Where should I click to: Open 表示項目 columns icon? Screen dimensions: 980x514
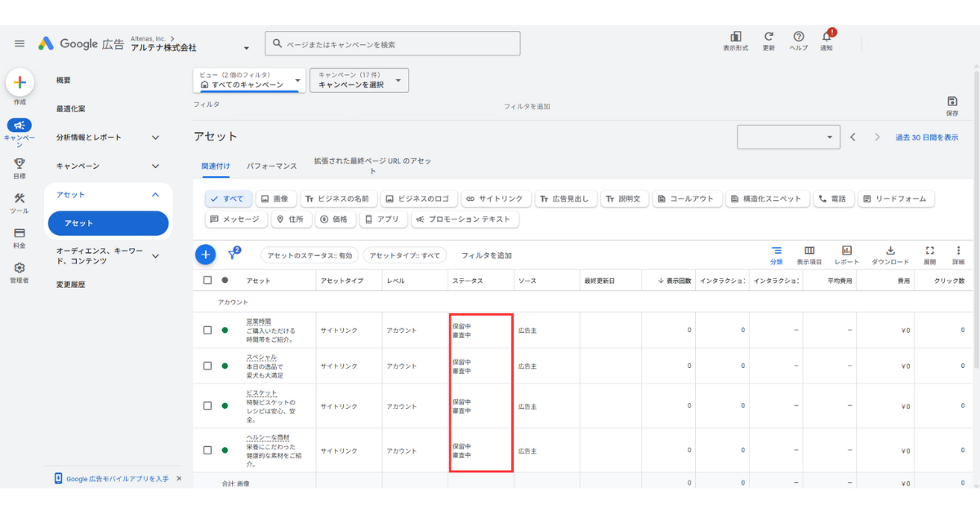[x=809, y=250]
